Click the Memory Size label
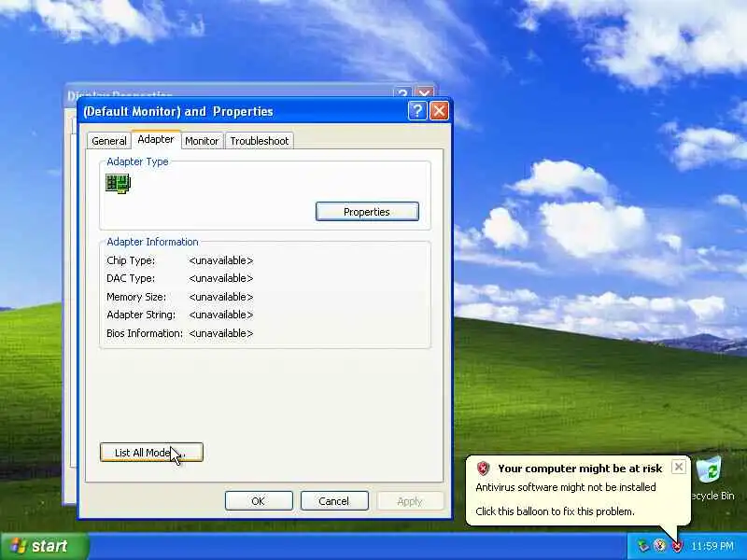This screenshot has width=747, height=560. pyautogui.click(x=136, y=297)
